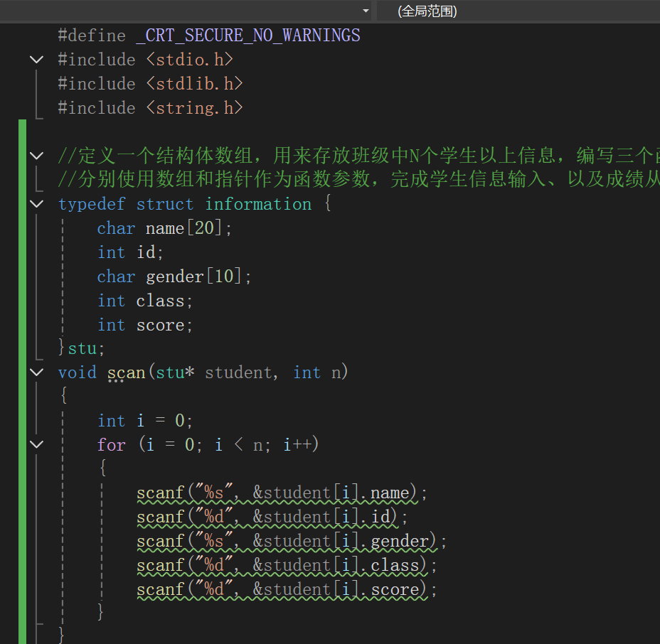The width and height of the screenshot is (660, 644).
Task: Click the stu typedef alias after brace
Action: 82,349
